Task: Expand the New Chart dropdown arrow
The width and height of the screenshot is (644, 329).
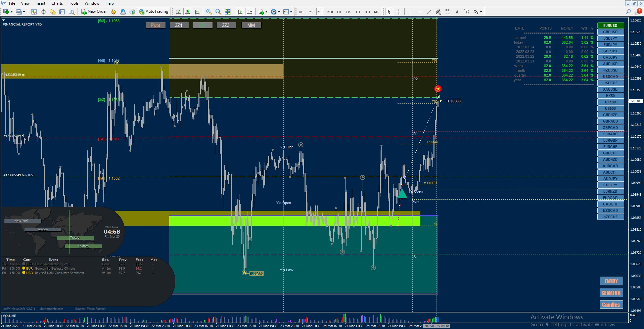Action: (11, 12)
